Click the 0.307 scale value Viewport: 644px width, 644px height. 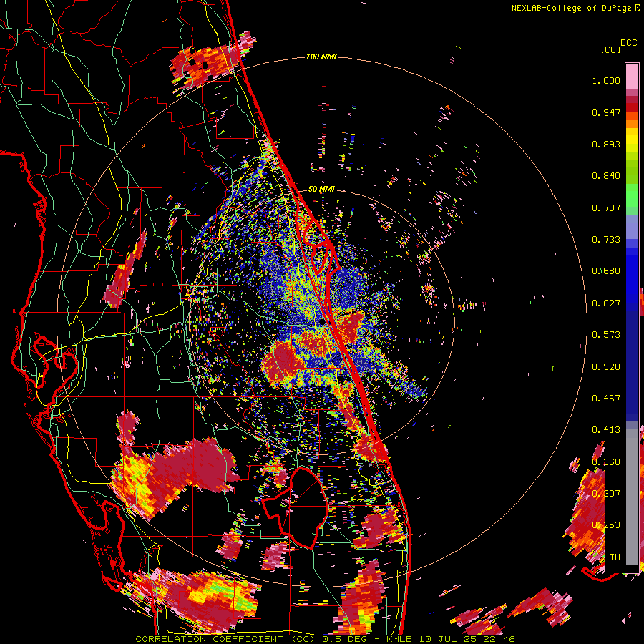point(606,494)
